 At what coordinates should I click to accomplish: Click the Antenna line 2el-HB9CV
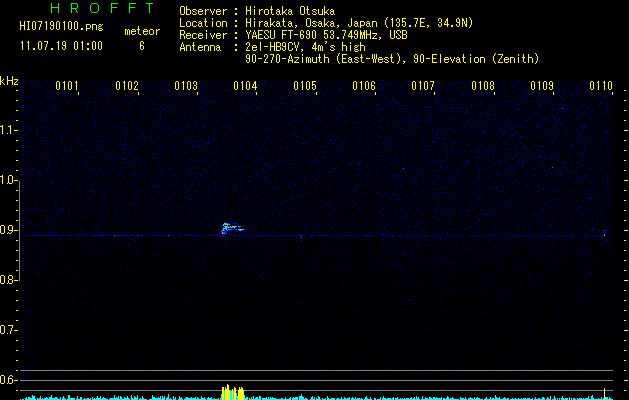[x=305, y=47]
